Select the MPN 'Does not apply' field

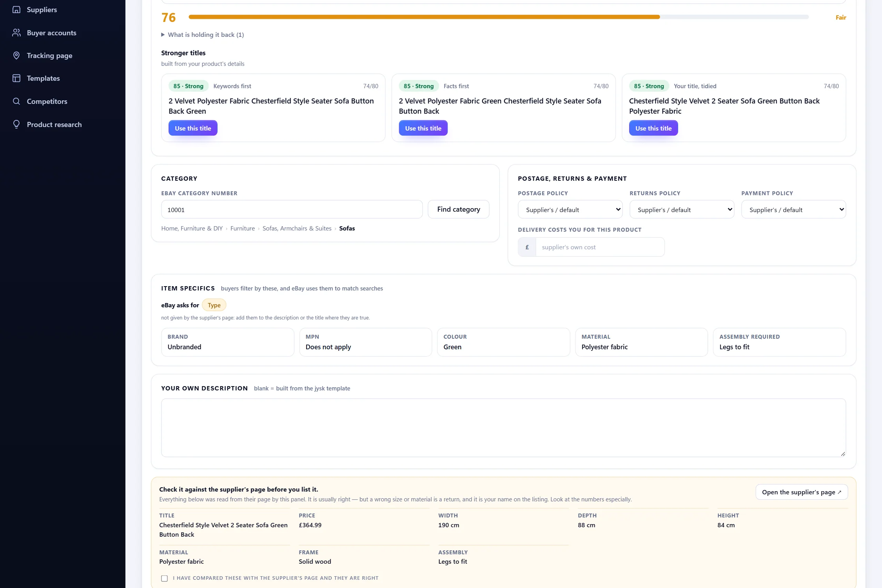[x=365, y=342]
